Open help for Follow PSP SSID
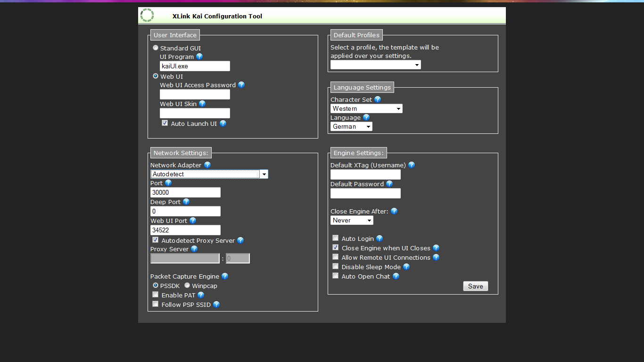This screenshot has height=362, width=644. [216, 304]
